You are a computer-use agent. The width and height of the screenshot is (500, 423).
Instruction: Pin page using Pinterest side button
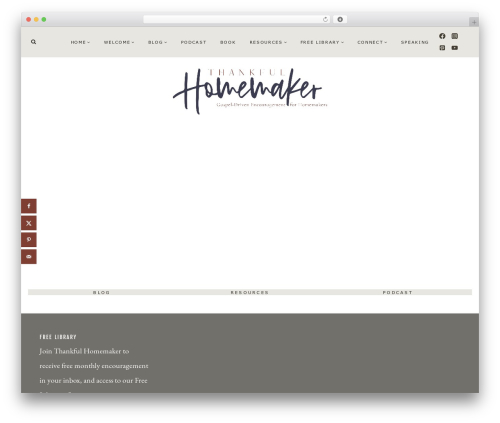click(x=29, y=240)
